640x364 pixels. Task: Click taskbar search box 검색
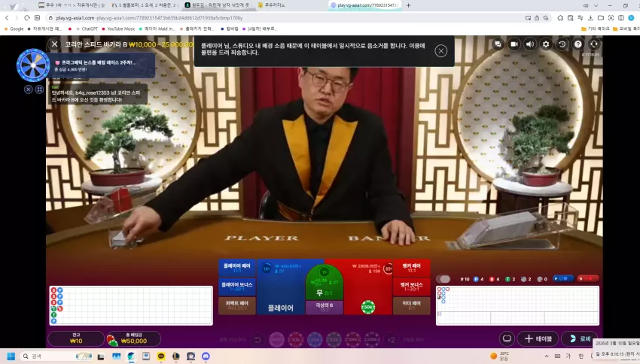[x=57, y=356]
